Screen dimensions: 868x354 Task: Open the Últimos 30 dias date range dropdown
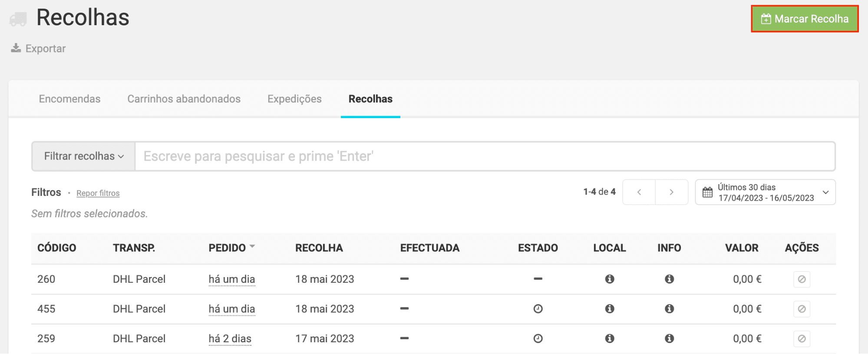(x=765, y=192)
